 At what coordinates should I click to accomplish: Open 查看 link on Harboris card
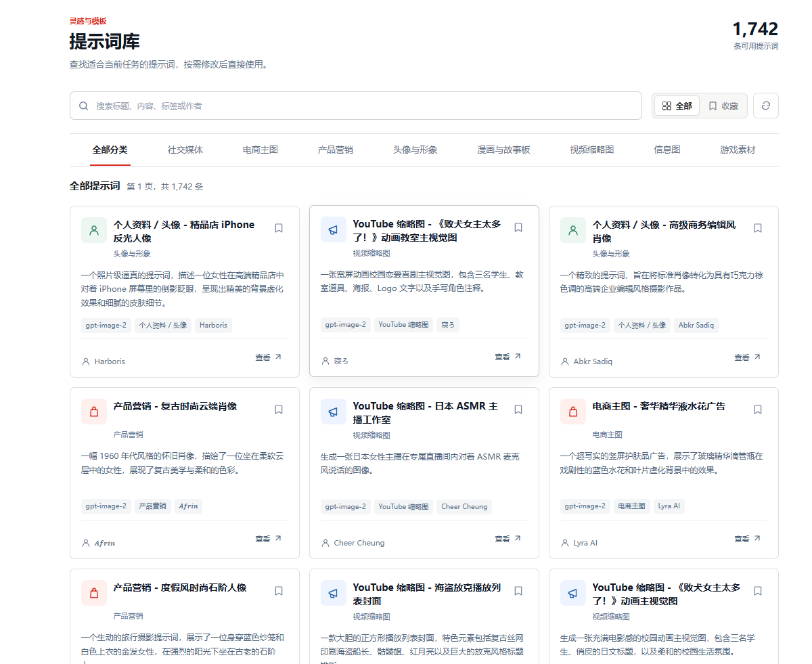tap(269, 357)
